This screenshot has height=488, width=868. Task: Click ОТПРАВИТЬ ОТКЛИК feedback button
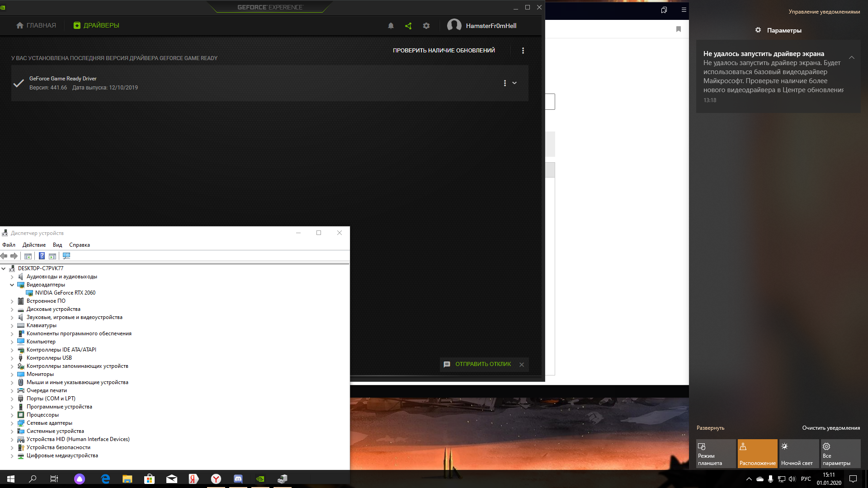pos(477,364)
